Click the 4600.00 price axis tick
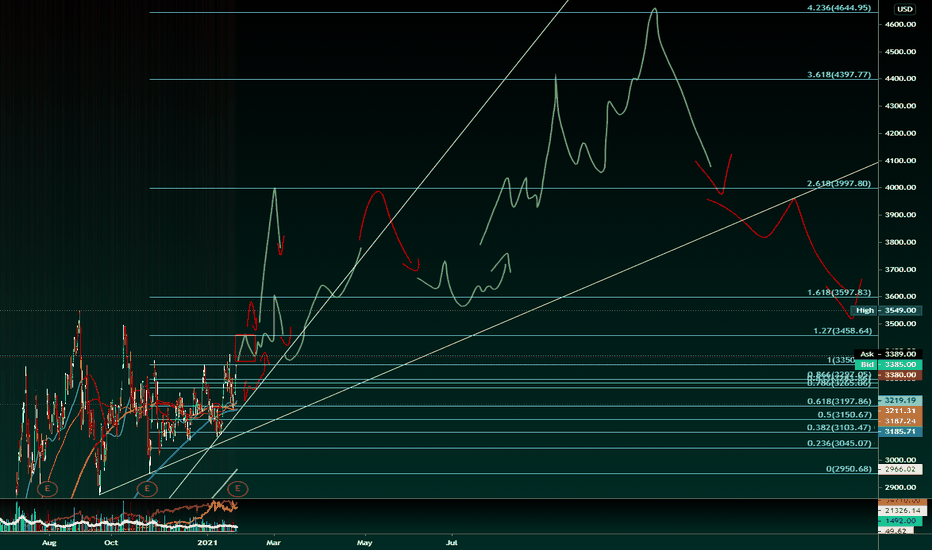Image resolution: width=932 pixels, height=550 pixels. tap(900, 24)
